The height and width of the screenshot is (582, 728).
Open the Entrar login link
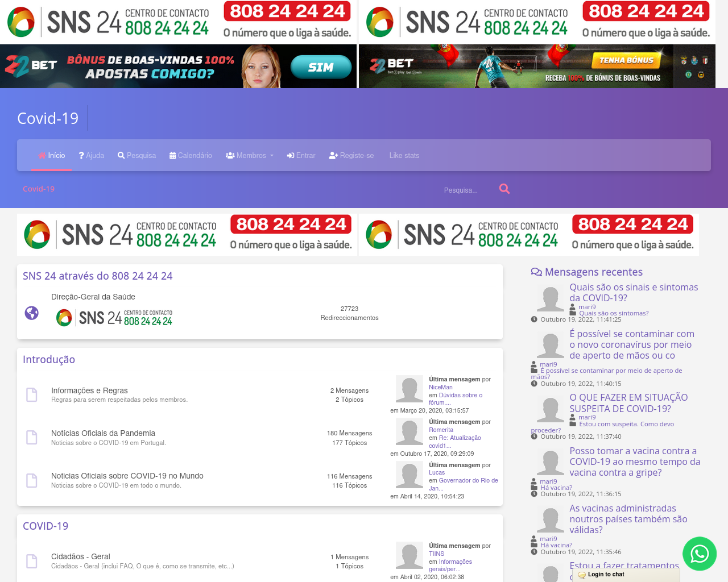pyautogui.click(x=301, y=155)
